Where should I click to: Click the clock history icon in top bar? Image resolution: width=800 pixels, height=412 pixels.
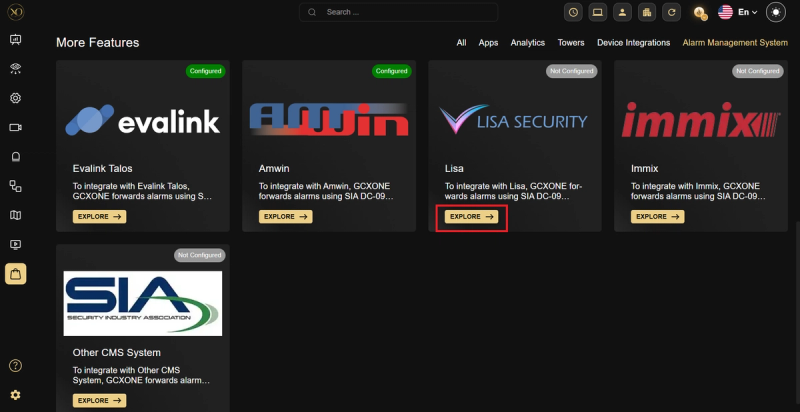coord(573,12)
